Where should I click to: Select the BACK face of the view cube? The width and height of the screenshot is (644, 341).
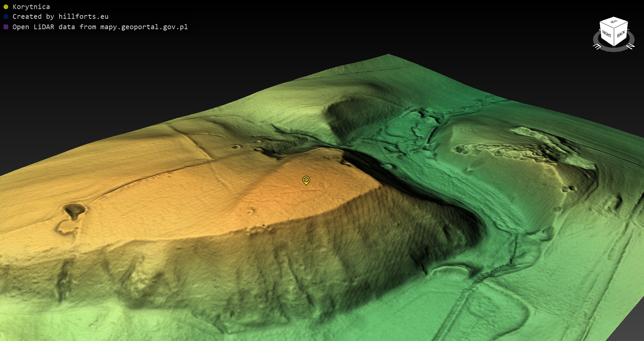point(621,34)
